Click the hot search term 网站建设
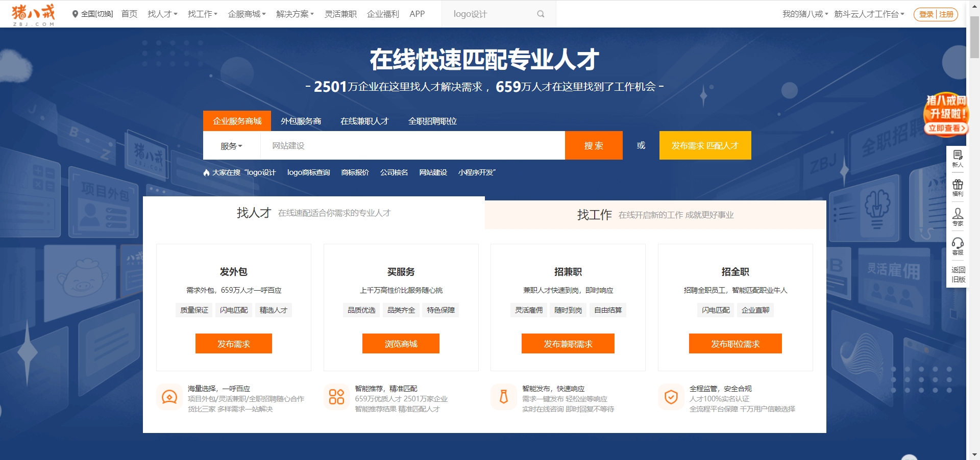 point(433,172)
